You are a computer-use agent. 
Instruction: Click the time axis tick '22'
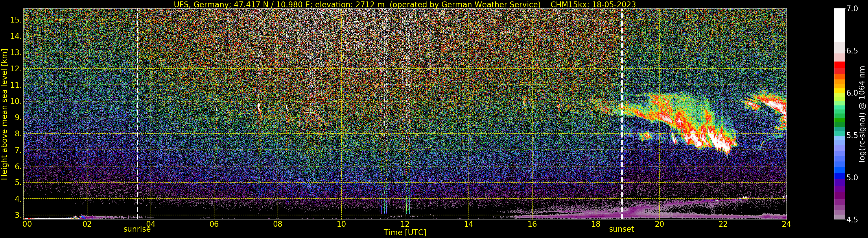point(723,224)
